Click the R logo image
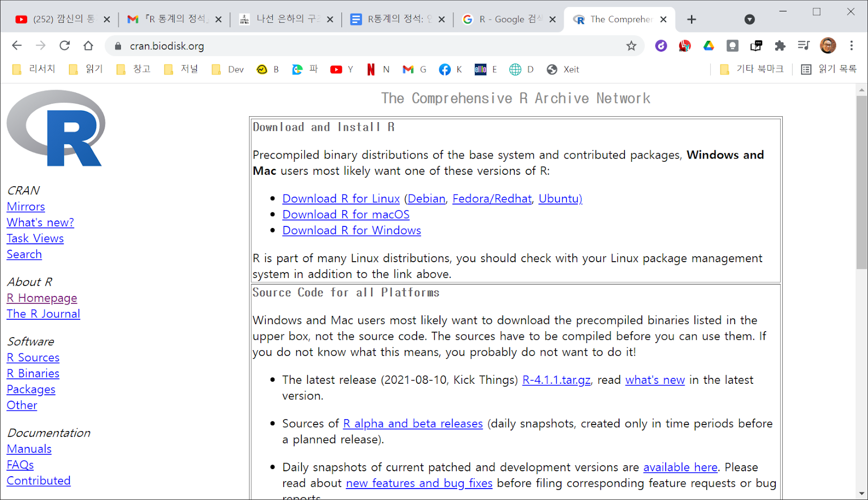 pyautogui.click(x=56, y=128)
